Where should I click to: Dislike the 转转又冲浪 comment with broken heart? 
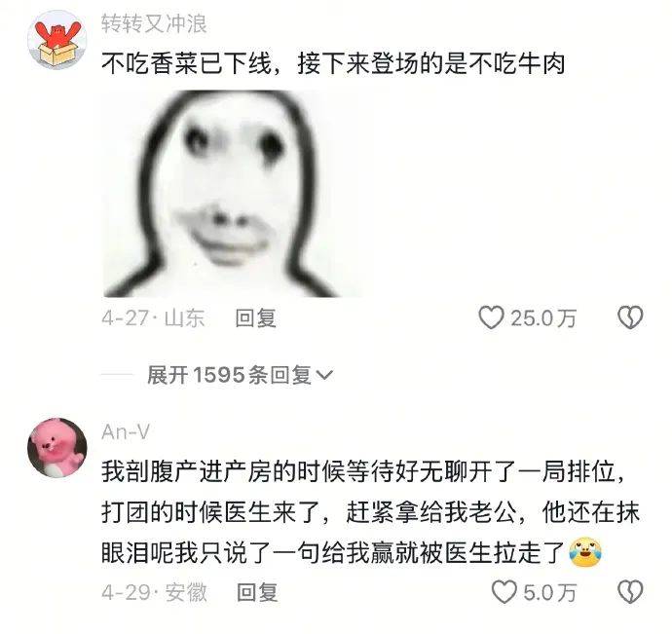[630, 317]
